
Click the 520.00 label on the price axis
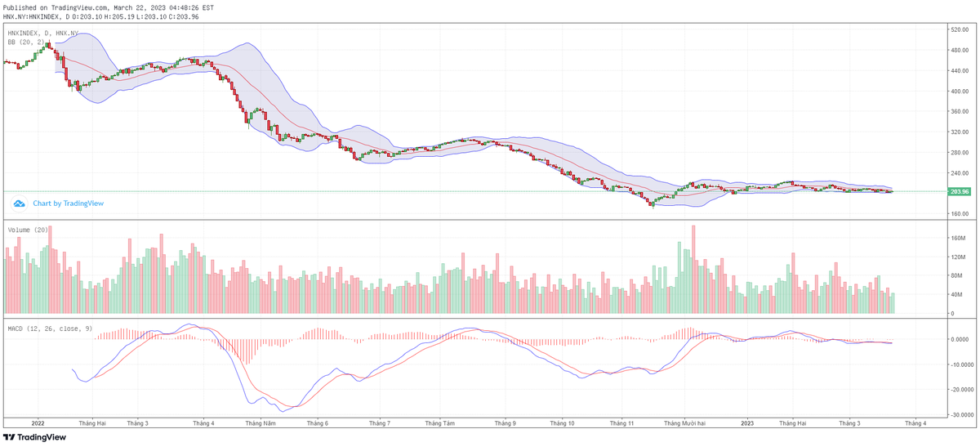click(958, 29)
